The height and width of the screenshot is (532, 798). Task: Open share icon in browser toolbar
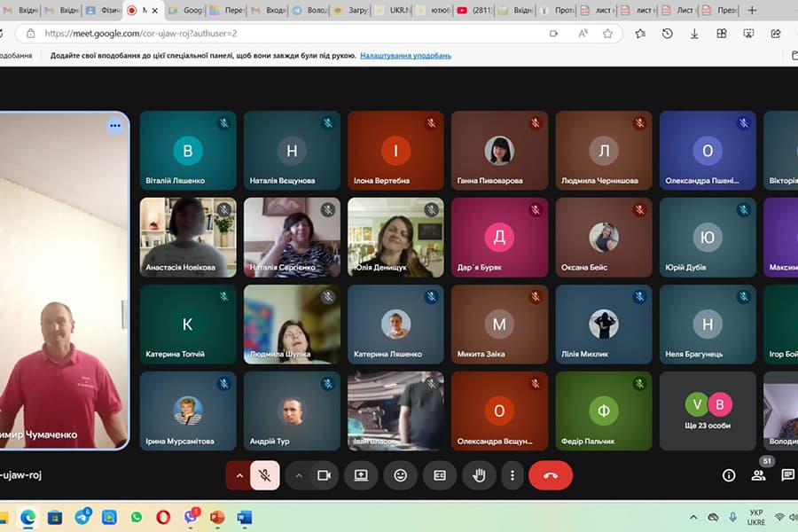tap(776, 34)
